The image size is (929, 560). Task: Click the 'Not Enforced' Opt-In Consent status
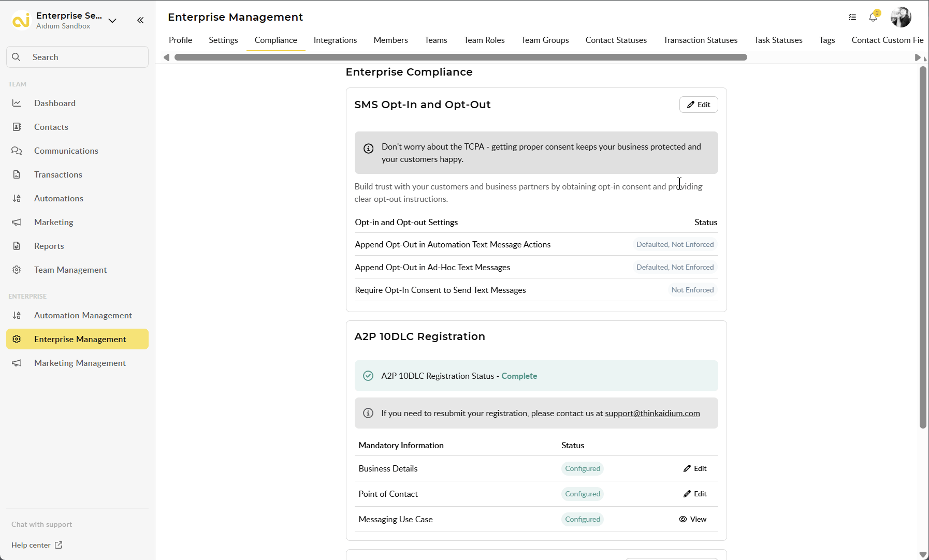point(692,290)
